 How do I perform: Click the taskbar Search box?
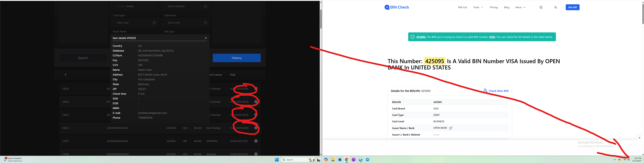(298, 160)
